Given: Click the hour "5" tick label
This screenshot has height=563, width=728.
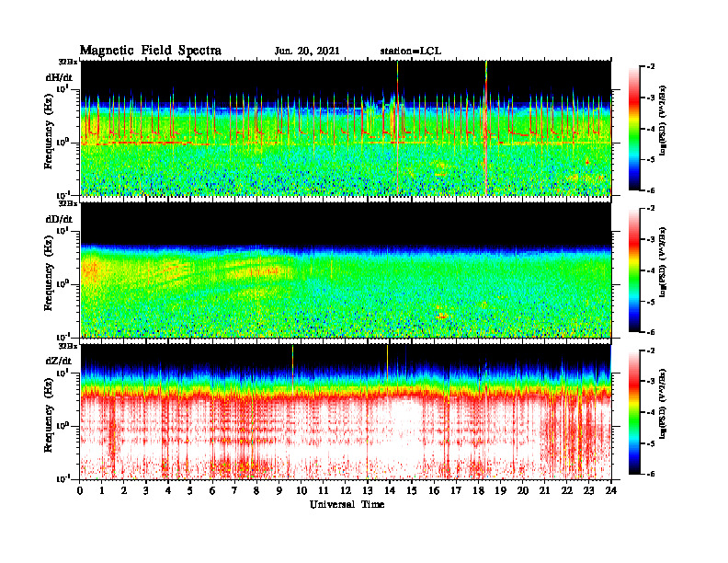Looking at the screenshot, I should click(x=190, y=491).
